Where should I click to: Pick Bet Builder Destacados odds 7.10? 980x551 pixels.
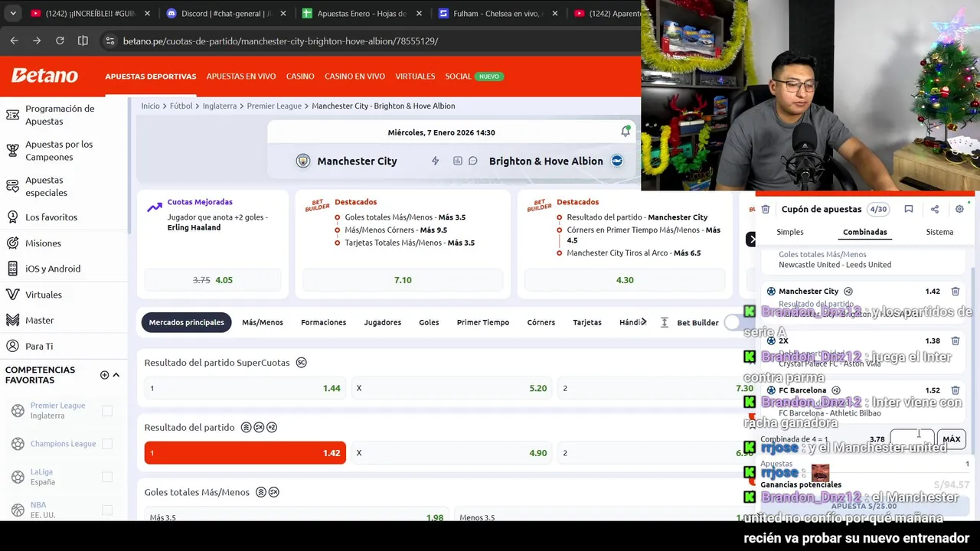403,280
